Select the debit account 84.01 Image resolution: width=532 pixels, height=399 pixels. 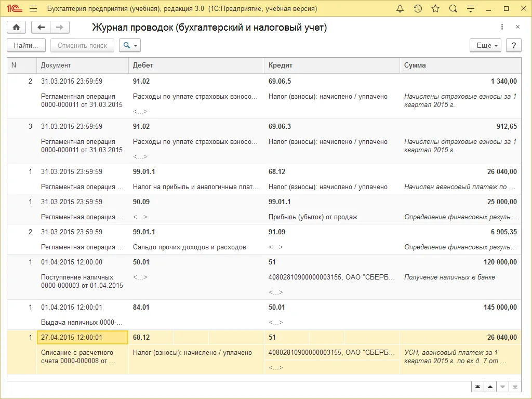(141, 308)
